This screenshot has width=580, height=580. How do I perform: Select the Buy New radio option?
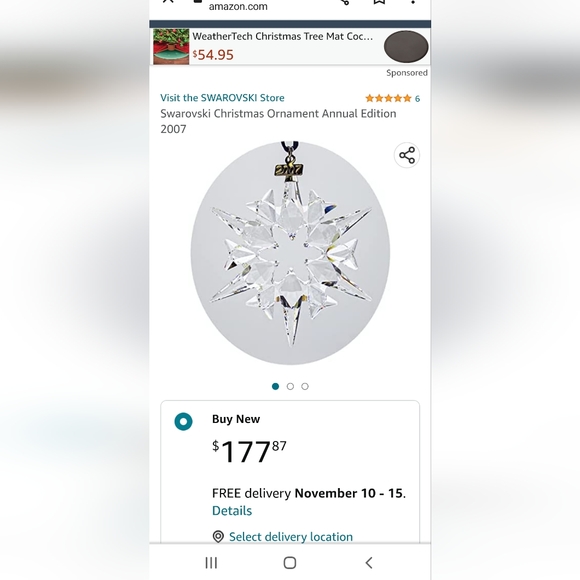click(x=183, y=422)
